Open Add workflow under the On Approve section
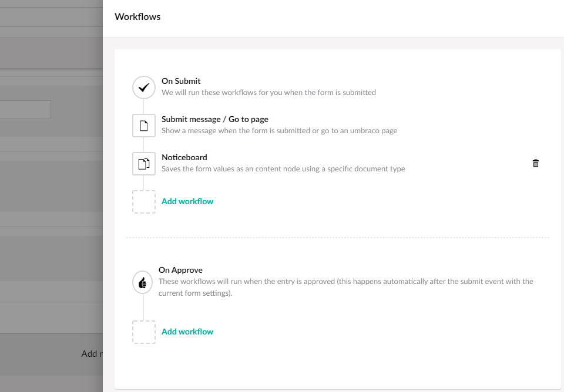Image resolution: width=564 pixels, height=392 pixels. point(187,331)
